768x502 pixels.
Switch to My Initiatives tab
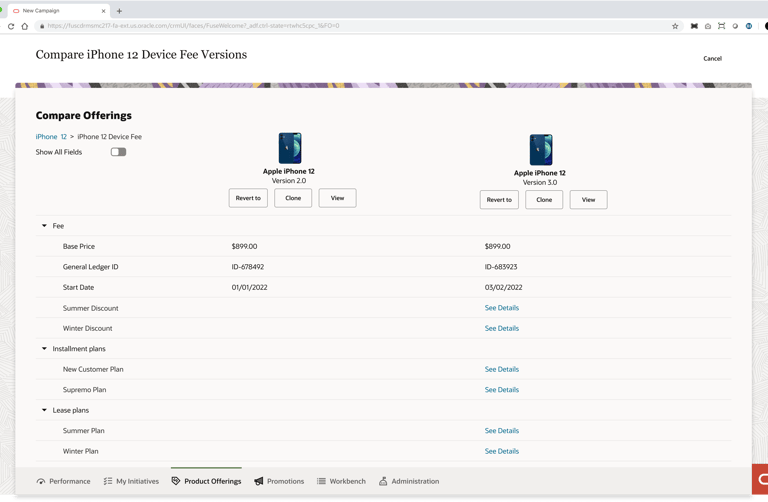(x=131, y=481)
